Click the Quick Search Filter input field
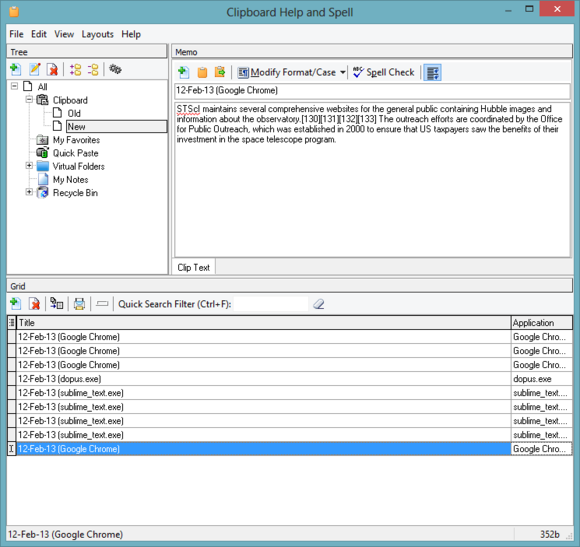Screen dimensions: 580x547 pyautogui.click(x=271, y=304)
